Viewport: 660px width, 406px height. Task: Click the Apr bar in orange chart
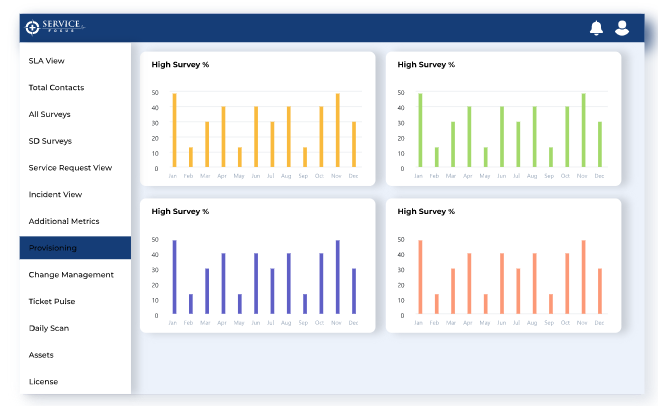point(224,137)
